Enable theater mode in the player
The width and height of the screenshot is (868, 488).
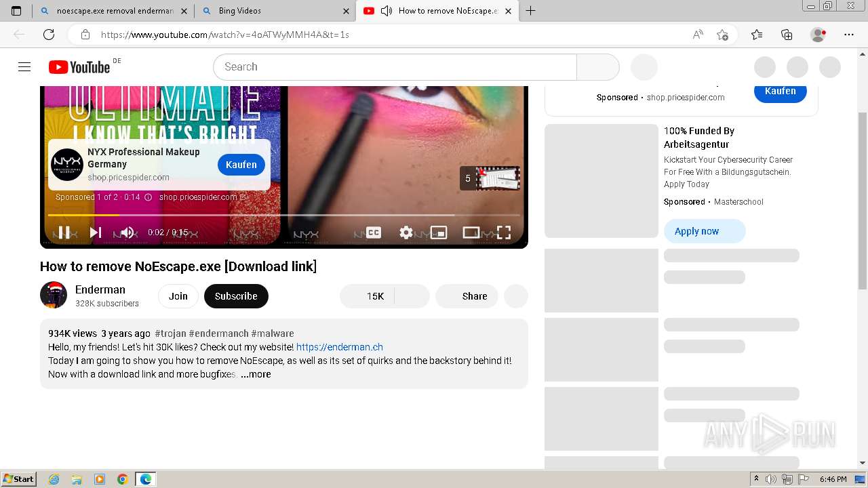471,232
